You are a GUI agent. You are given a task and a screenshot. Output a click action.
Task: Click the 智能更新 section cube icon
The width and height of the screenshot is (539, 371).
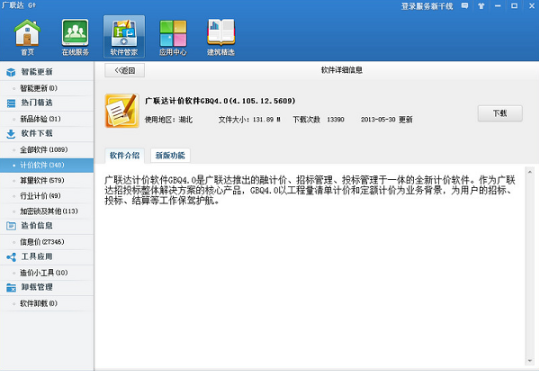11,72
